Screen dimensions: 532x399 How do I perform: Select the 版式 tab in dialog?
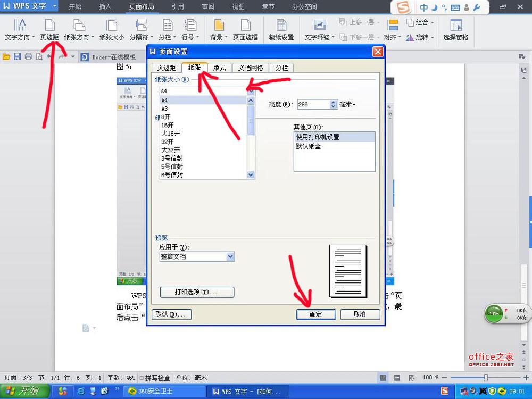(x=220, y=68)
